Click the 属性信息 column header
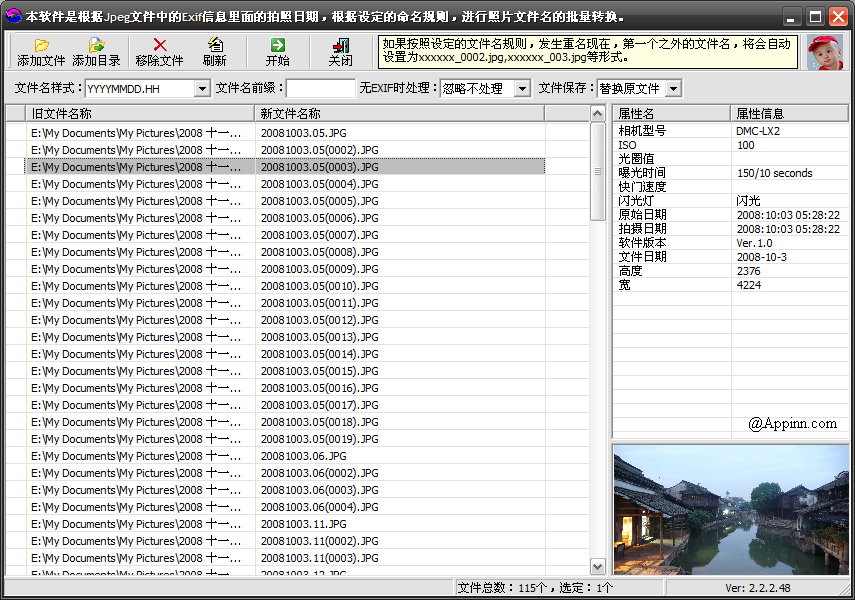This screenshot has height=600, width=855. coord(790,114)
